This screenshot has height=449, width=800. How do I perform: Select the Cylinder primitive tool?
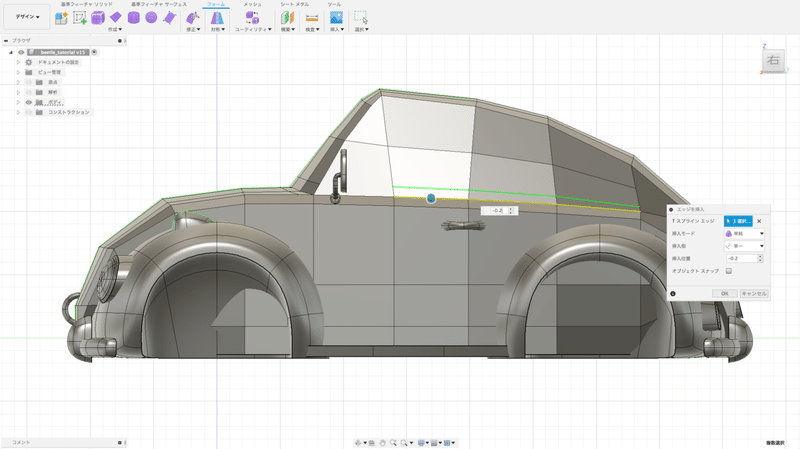pyautogui.click(x=133, y=17)
